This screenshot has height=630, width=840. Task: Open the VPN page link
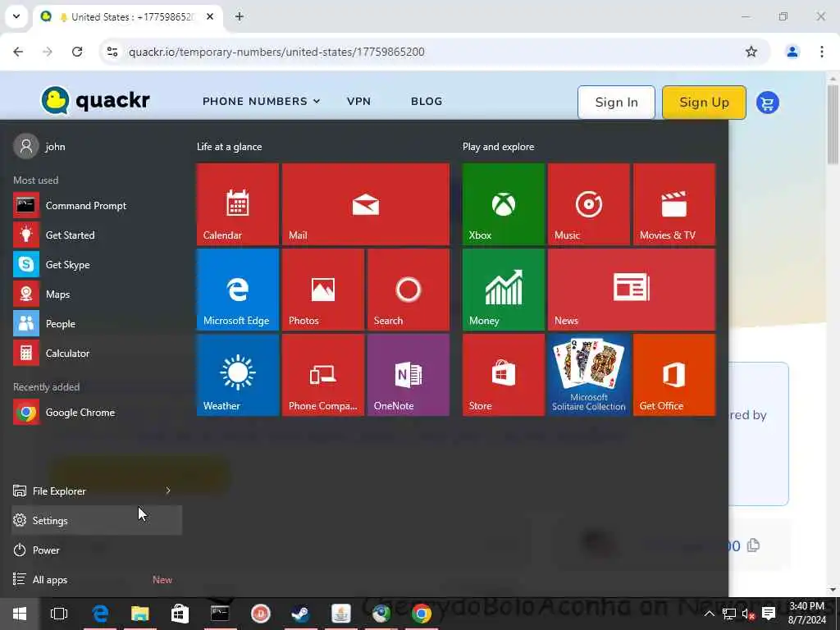[x=359, y=101]
